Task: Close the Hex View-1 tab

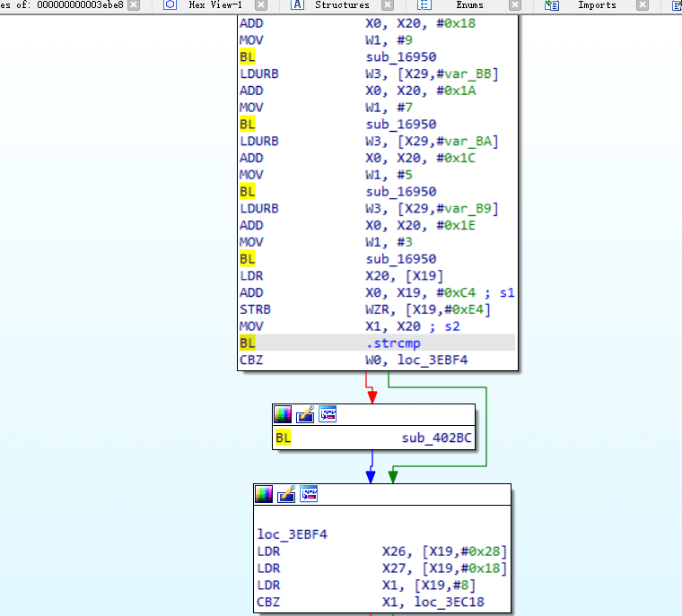Action: [261, 4]
